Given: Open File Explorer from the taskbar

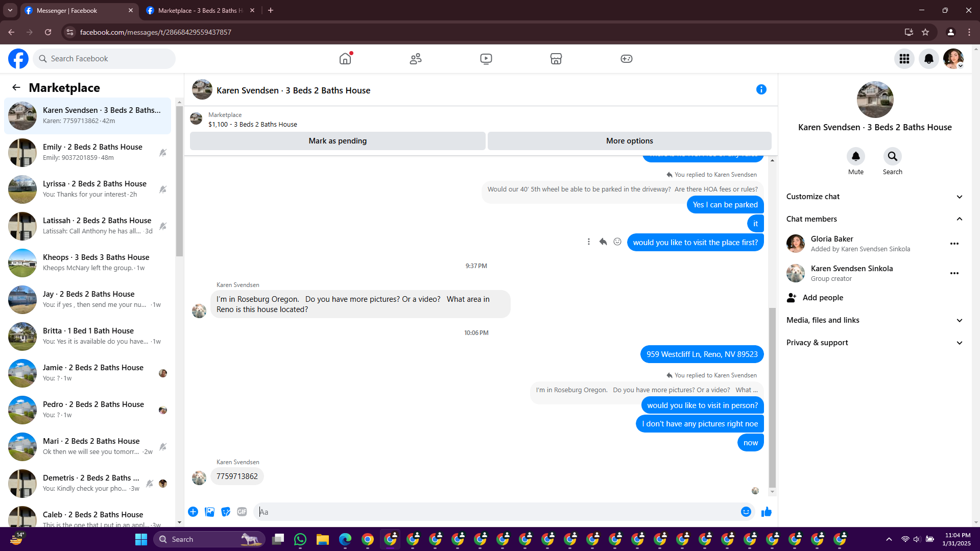Looking at the screenshot, I should pyautogui.click(x=323, y=539).
